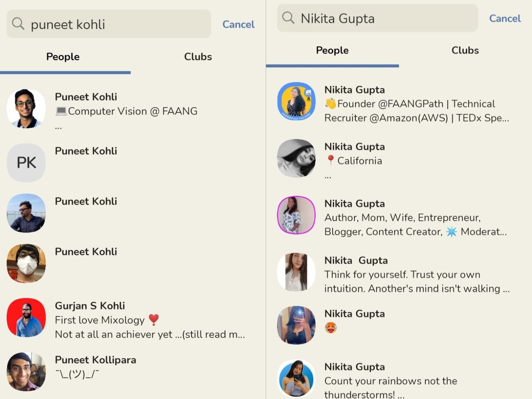Open the masked Puneet Kohli avatar
This screenshot has width=532, height=399.
click(x=26, y=263)
